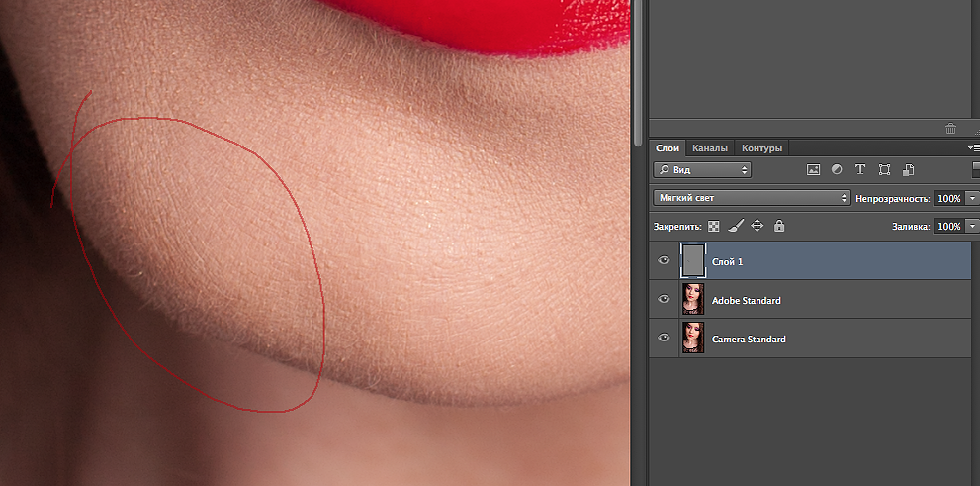Screen dimensions: 980x486
Task: Open the Контуры tab
Action: pos(761,148)
